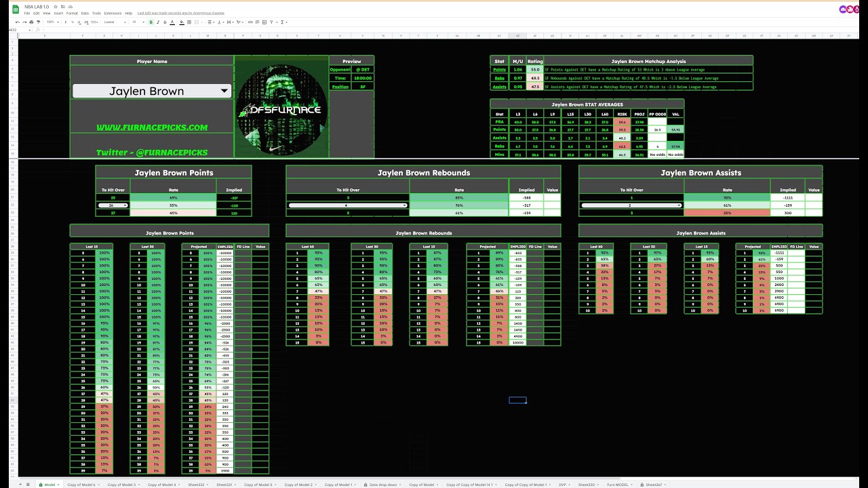868x488 pixels.
Task: Open the Points To Hit Over dropdown
Action: click(113, 205)
